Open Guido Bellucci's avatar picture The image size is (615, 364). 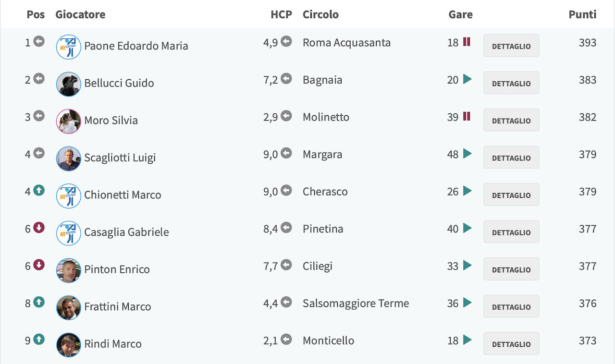(x=69, y=84)
